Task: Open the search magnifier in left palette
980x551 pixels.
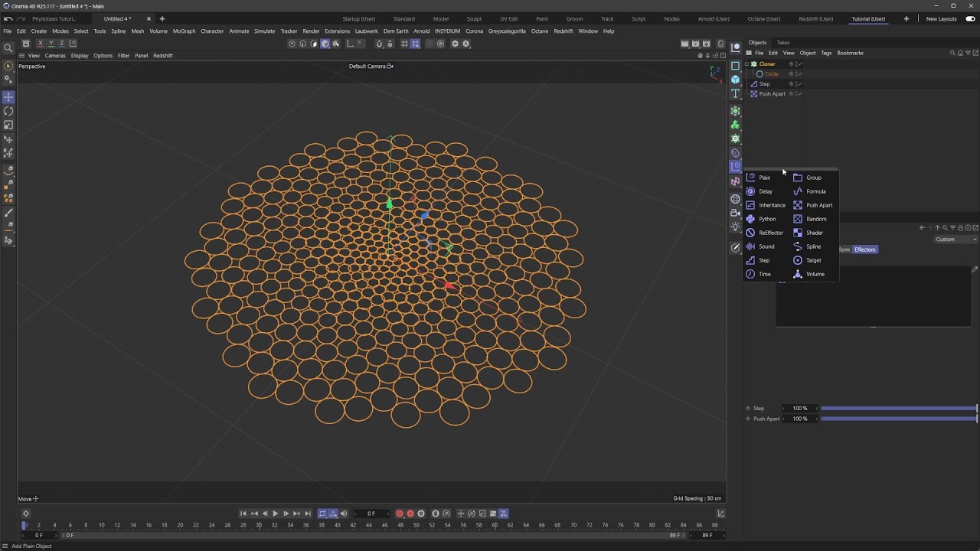Action: click(8, 47)
